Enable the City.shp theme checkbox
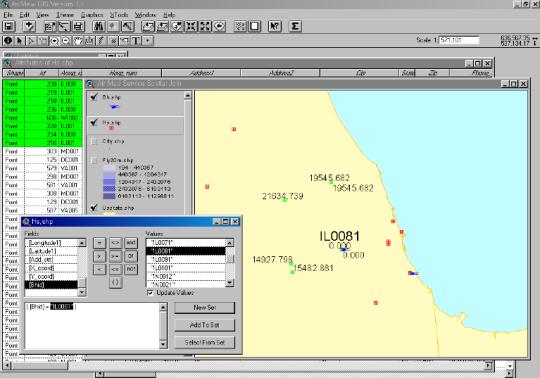Screen dimensions: 540x378 click(x=94, y=141)
